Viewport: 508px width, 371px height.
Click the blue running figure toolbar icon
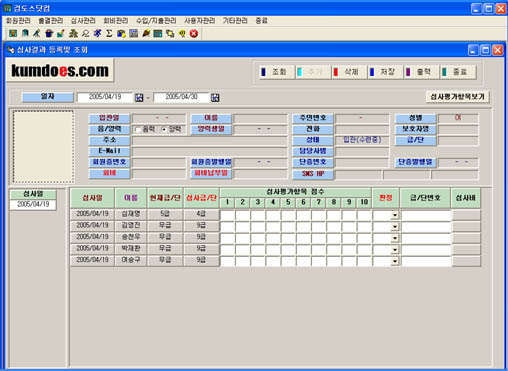(x=97, y=33)
